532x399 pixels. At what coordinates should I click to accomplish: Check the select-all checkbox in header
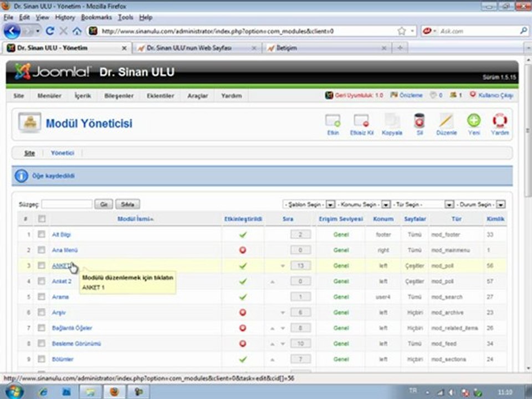(x=42, y=219)
